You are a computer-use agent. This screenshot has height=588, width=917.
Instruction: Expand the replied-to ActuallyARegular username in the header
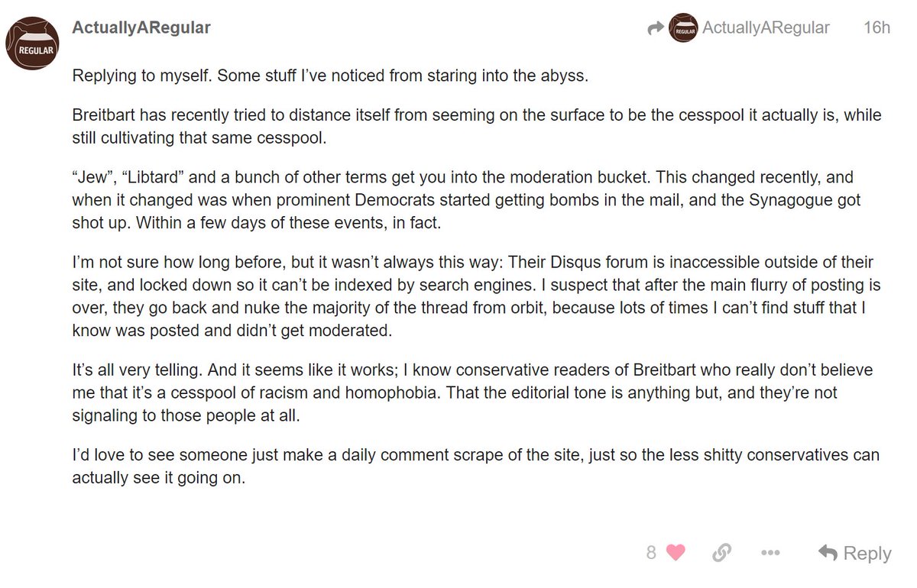pyautogui.click(x=766, y=28)
